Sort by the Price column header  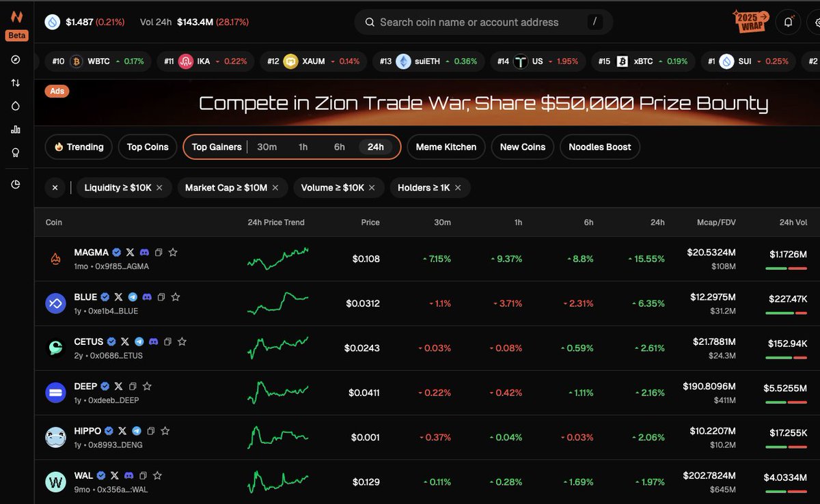click(x=370, y=223)
